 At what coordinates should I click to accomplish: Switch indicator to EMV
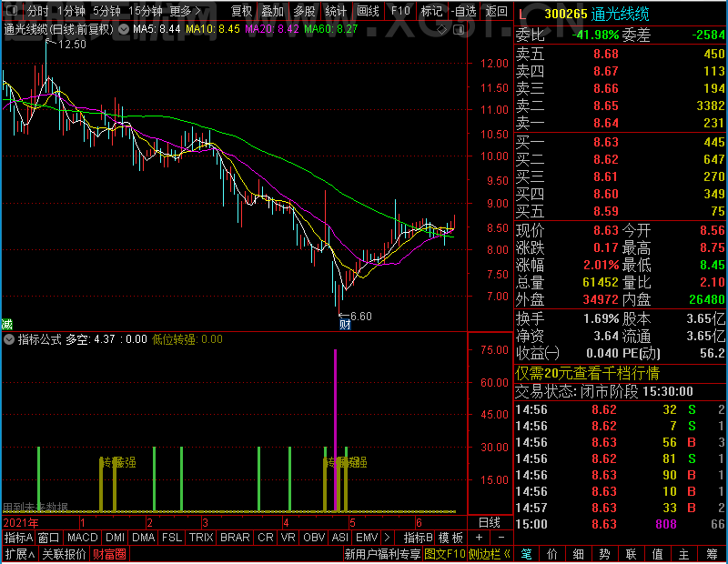coord(368,538)
